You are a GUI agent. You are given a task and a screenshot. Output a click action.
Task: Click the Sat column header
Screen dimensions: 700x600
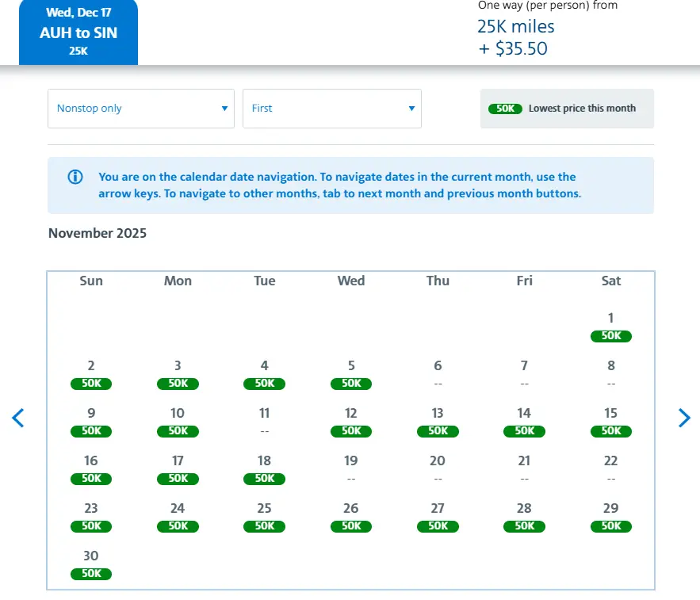point(611,281)
